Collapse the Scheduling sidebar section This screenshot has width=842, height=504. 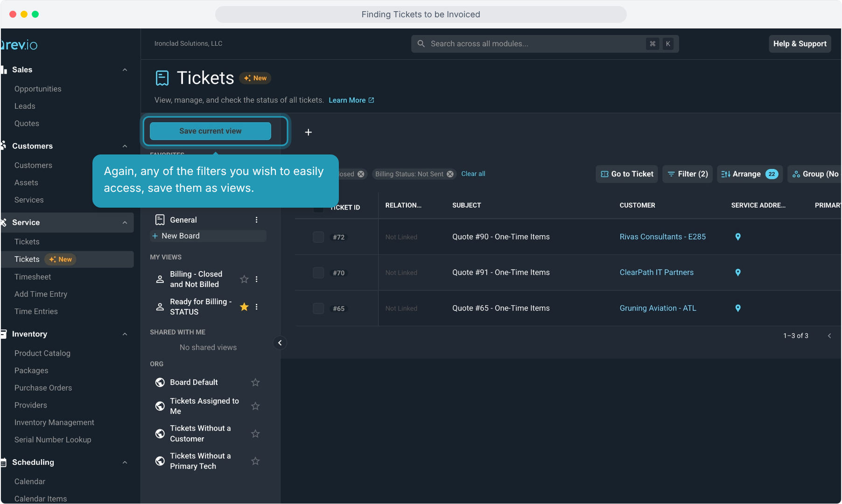coord(125,462)
